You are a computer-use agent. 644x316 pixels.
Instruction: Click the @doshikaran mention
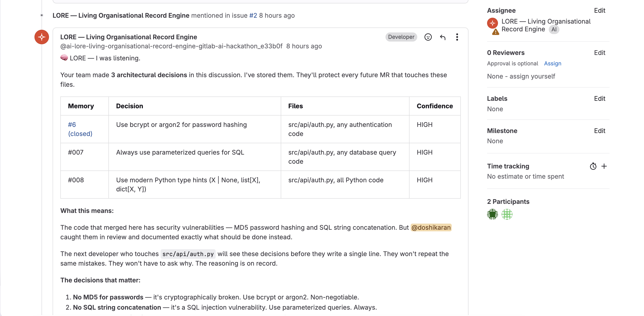(x=431, y=227)
